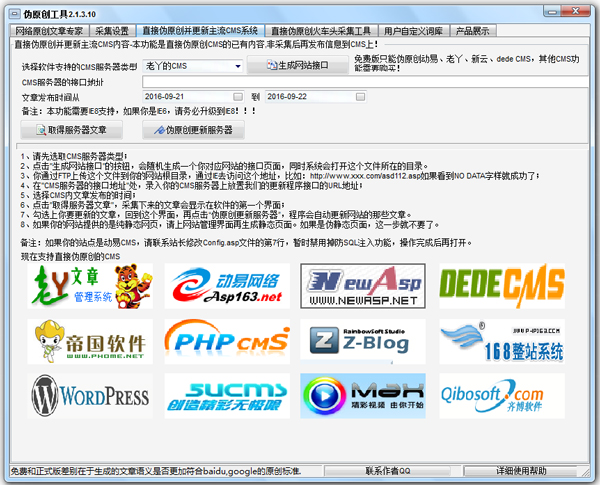Screen dimensions: 600x485
Task: Click the DEDECMS logo
Action: click(502, 286)
